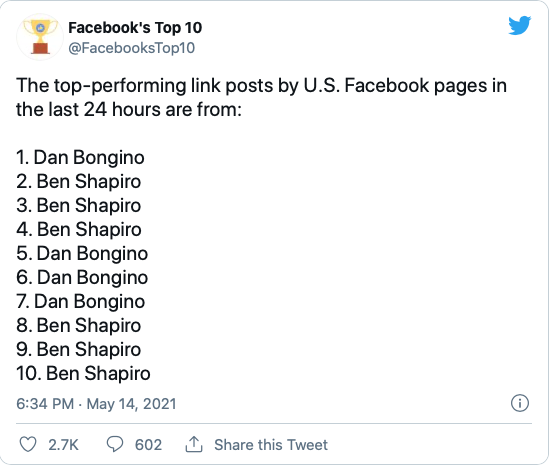The height and width of the screenshot is (465, 549).
Task: Click list entry 5. Dan Bongino
Action: [82, 254]
